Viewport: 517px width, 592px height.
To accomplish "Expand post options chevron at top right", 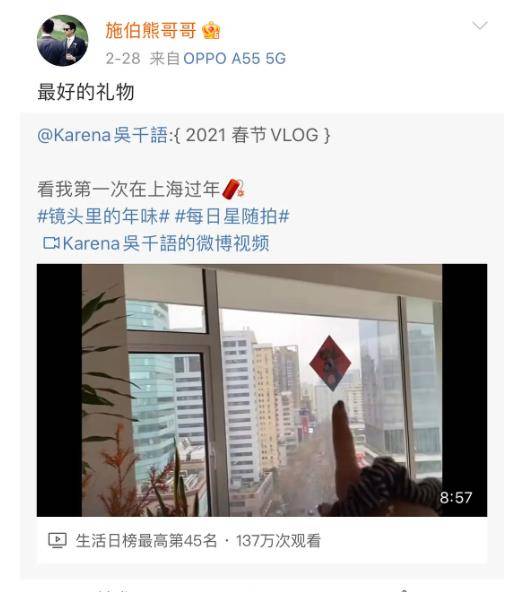I will [480, 25].
